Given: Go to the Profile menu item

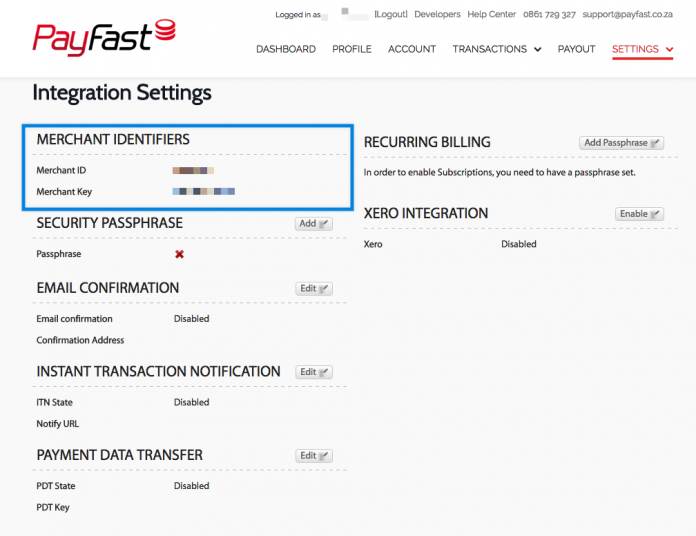Looking at the screenshot, I should click(x=352, y=49).
